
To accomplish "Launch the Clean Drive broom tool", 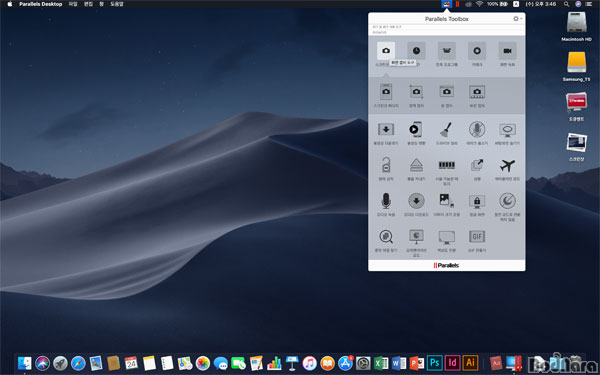I will 447,130.
